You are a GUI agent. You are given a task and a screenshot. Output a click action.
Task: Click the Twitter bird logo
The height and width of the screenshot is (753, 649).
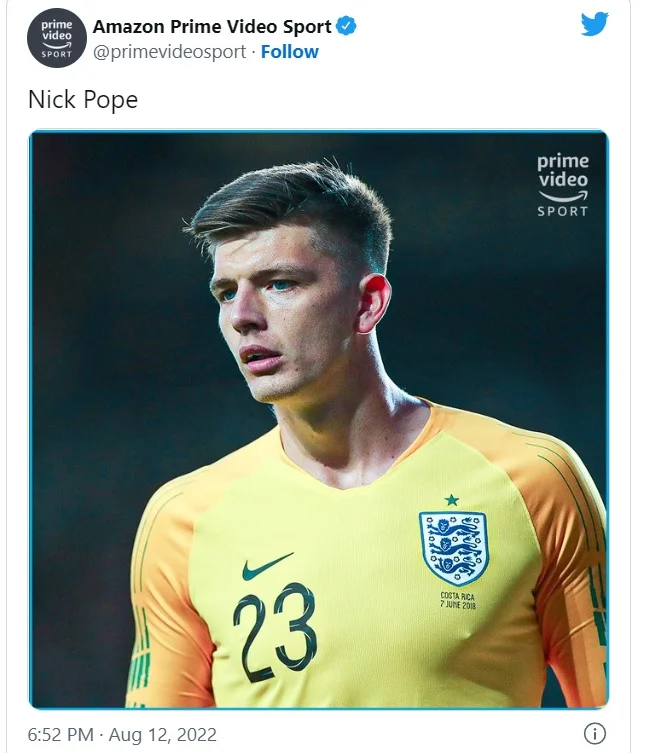594,25
